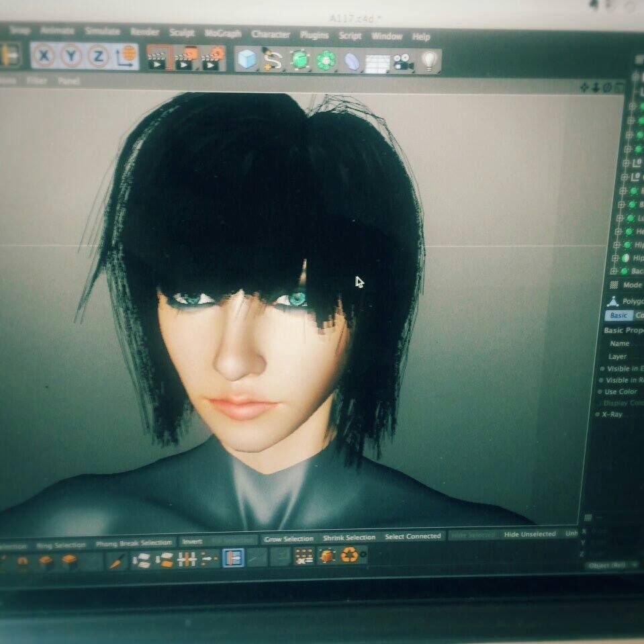
Task: Expand the He object tree node
Action: click(618, 232)
